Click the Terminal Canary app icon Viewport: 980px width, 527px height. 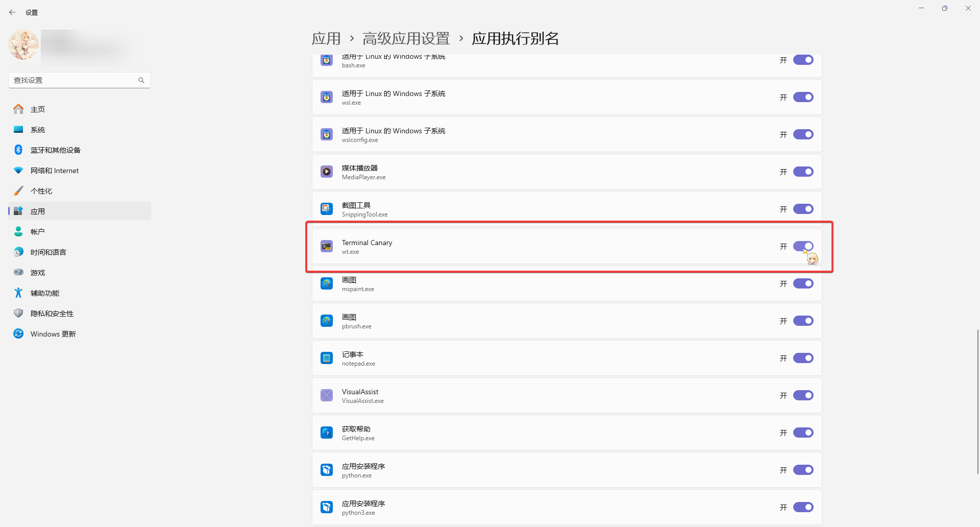(327, 247)
